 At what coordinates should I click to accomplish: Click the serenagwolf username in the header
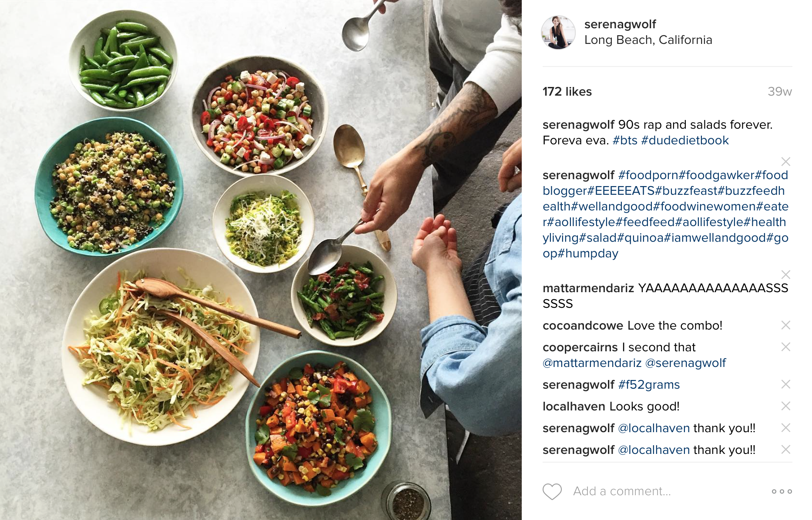click(620, 24)
